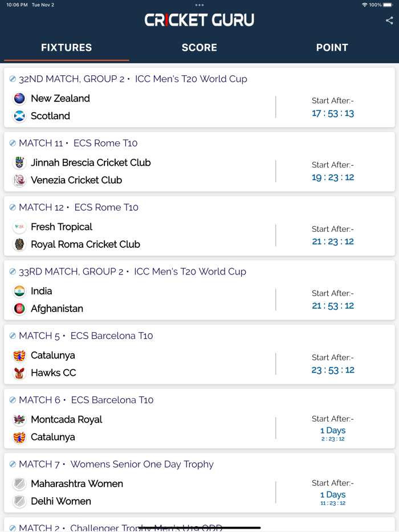Tap the Cricket Guru logo

tap(199, 19)
